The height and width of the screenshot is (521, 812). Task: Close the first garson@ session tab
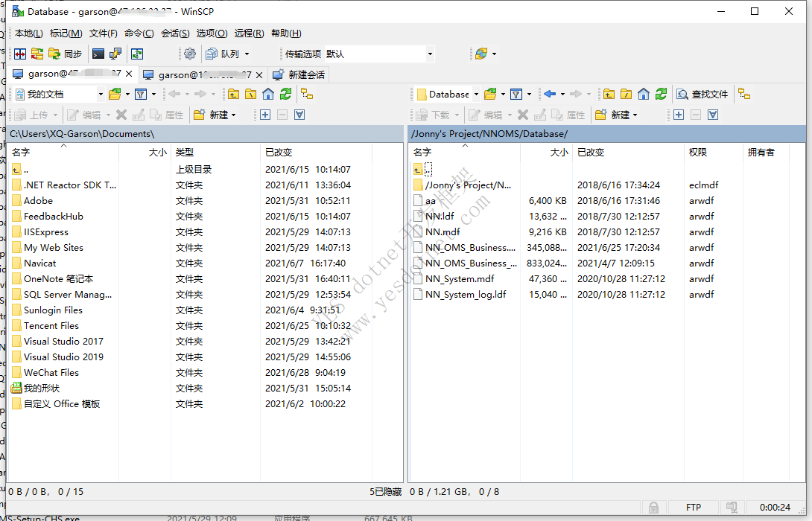pos(129,74)
